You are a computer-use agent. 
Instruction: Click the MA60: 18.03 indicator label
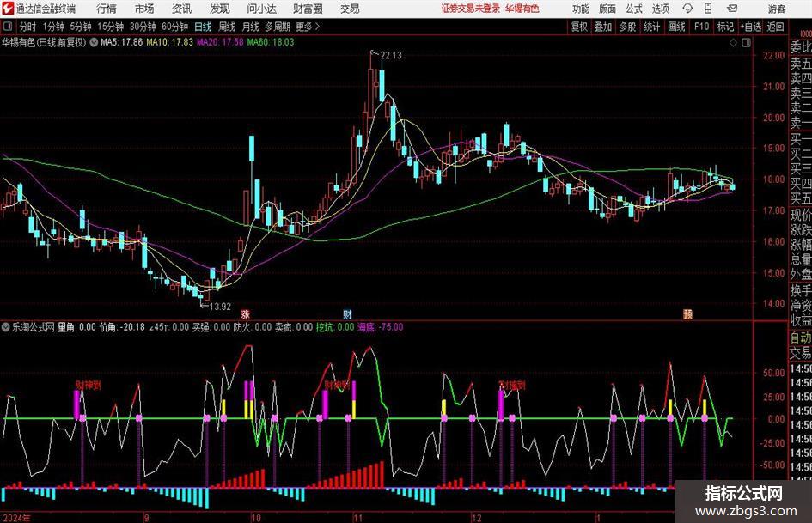[271, 42]
